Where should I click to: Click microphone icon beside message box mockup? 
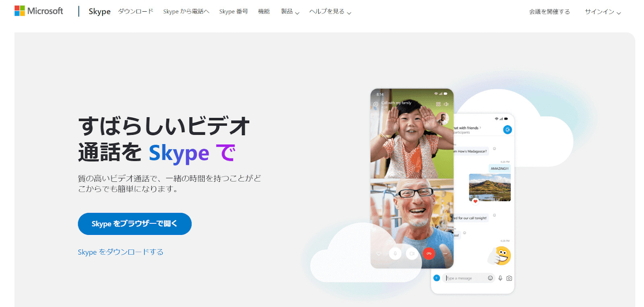point(500,278)
